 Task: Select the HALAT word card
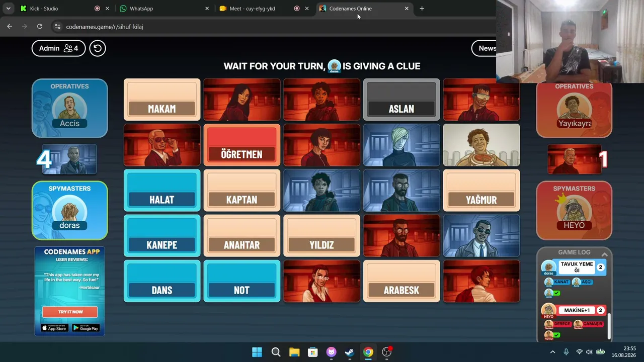coord(162,191)
